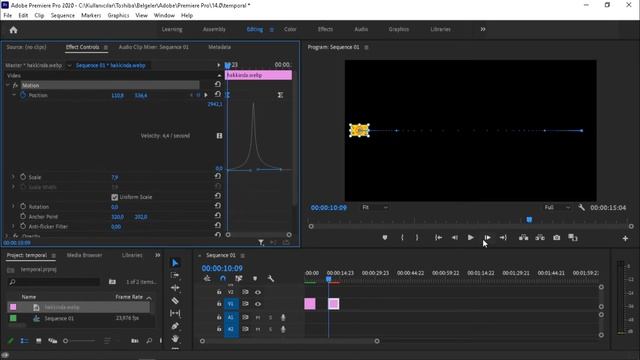Go to In point button
Screen dimensions: 640x360
[438, 238]
